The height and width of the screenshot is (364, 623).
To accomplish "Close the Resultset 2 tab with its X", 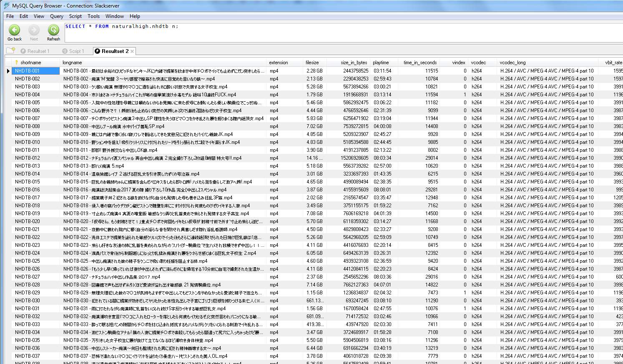I will 132,51.
